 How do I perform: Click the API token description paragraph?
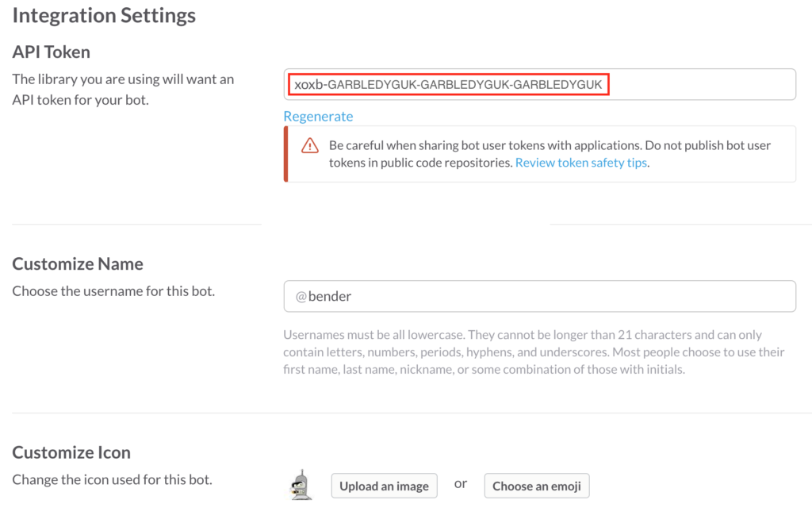tap(123, 90)
